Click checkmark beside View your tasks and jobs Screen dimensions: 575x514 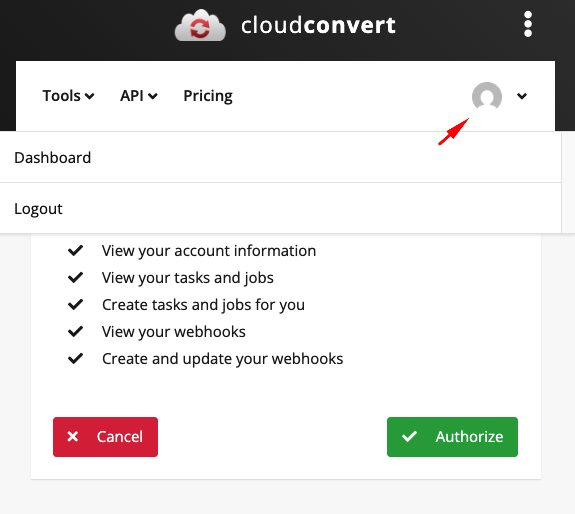click(x=76, y=278)
